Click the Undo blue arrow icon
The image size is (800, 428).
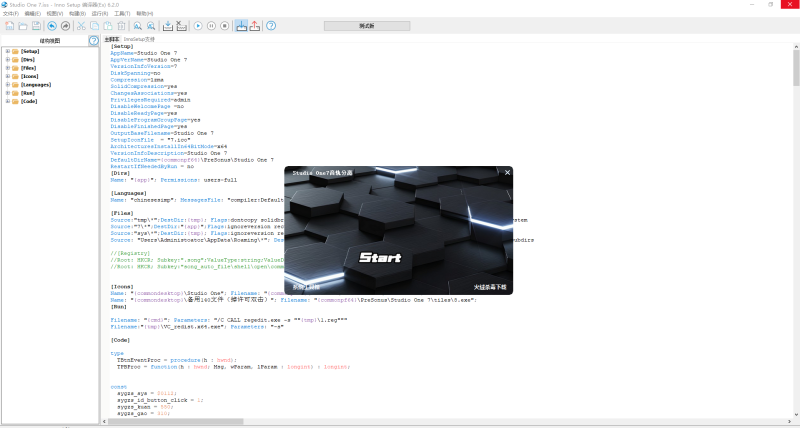click(52, 26)
